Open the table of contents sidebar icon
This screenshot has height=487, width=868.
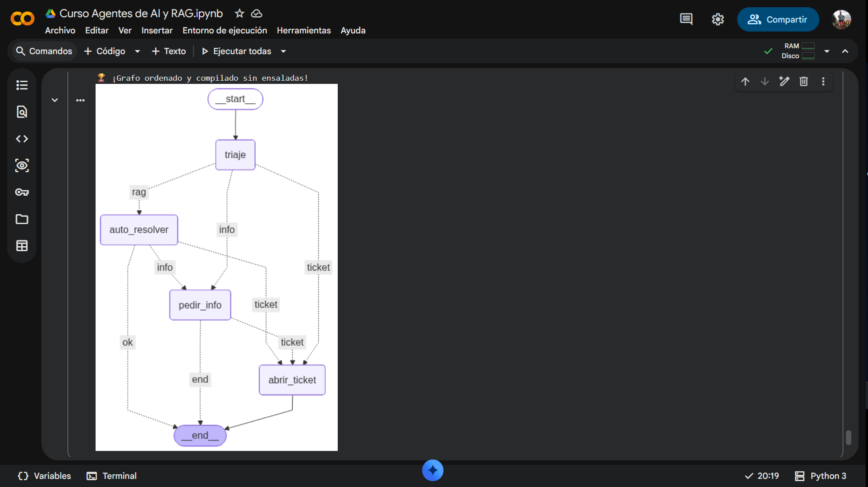(22, 85)
